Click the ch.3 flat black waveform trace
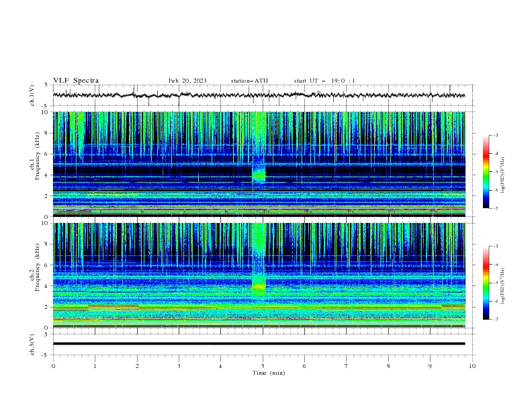532x411 pixels. 259,344
